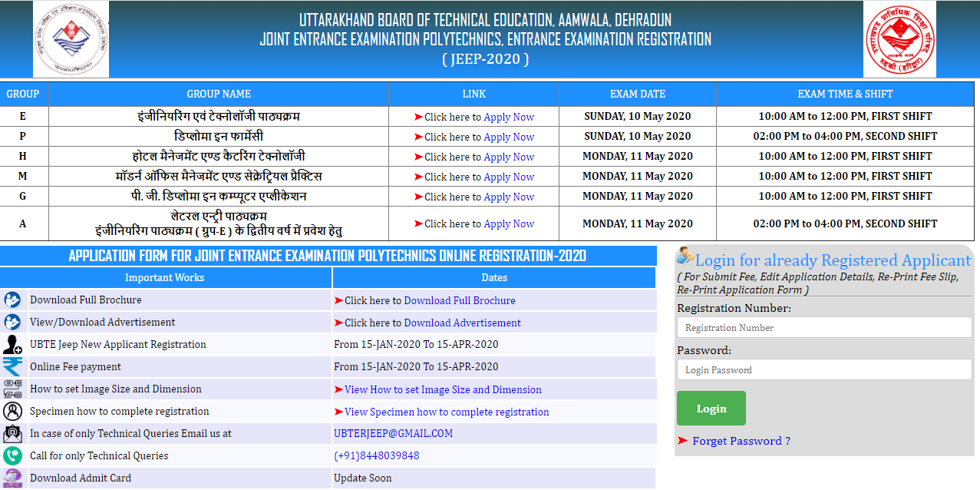Screen dimensions: 980x490
Task: Open Apply Now for Group A lateral entry
Action: tap(509, 223)
